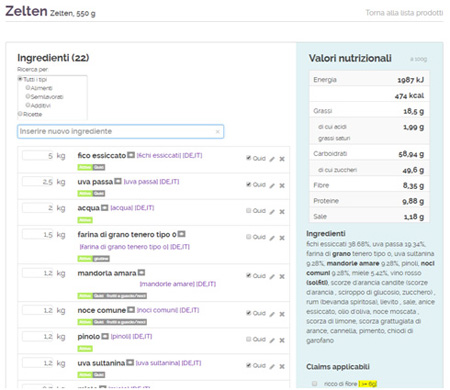Toggle Quid checkbox for mandorla amara
The image size is (450, 390).
[248, 275]
